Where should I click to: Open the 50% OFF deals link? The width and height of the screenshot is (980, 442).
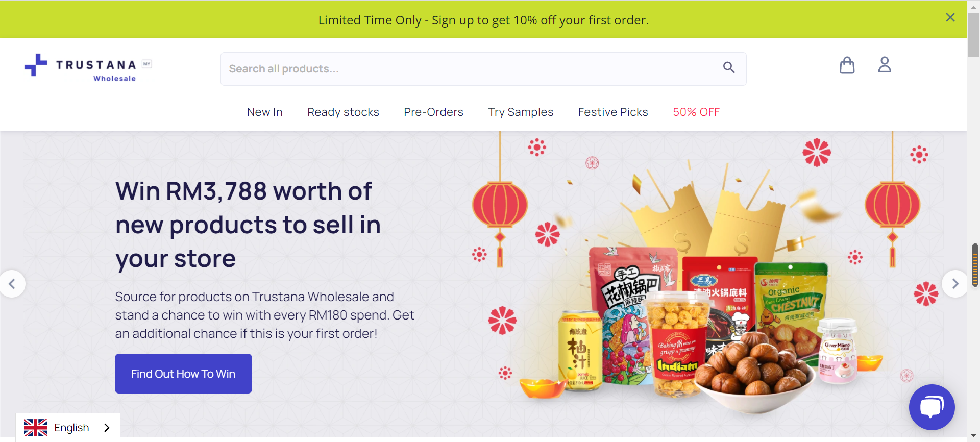(x=696, y=112)
